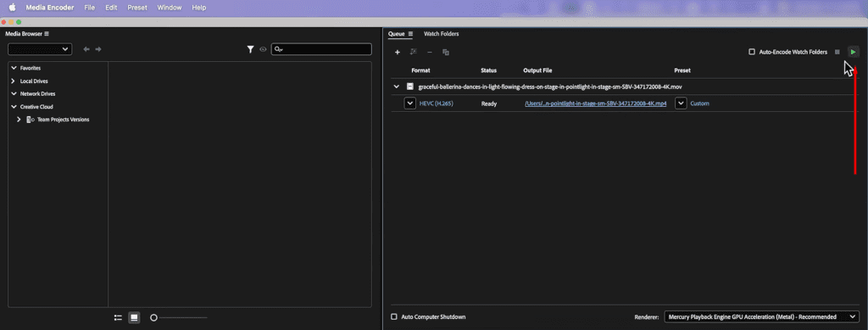Select the Local Drives label in the tree

[x=34, y=81]
